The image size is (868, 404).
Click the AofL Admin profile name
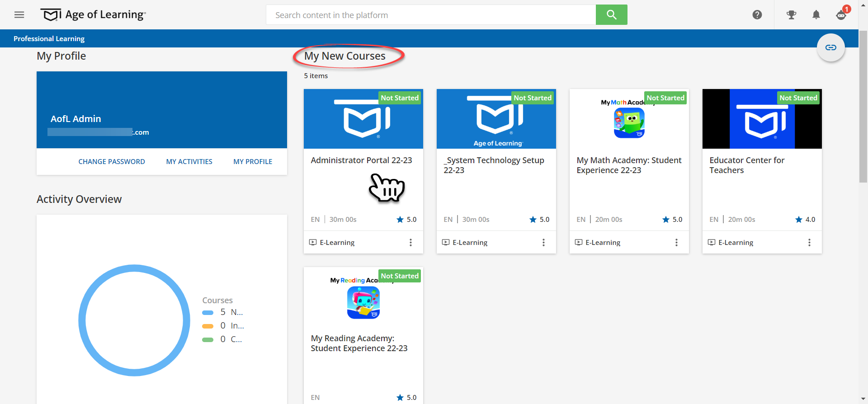point(76,119)
